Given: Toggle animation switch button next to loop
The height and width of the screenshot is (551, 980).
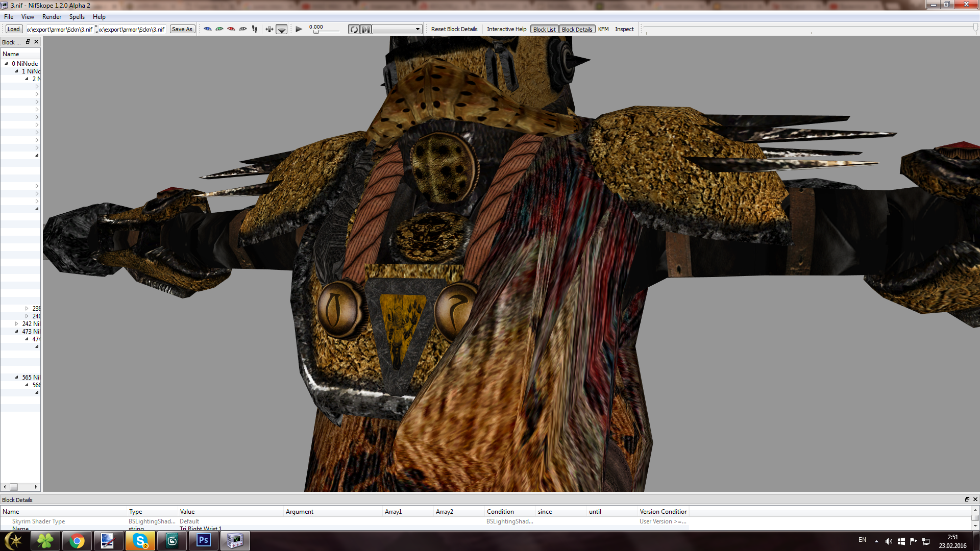Looking at the screenshot, I should (x=366, y=29).
